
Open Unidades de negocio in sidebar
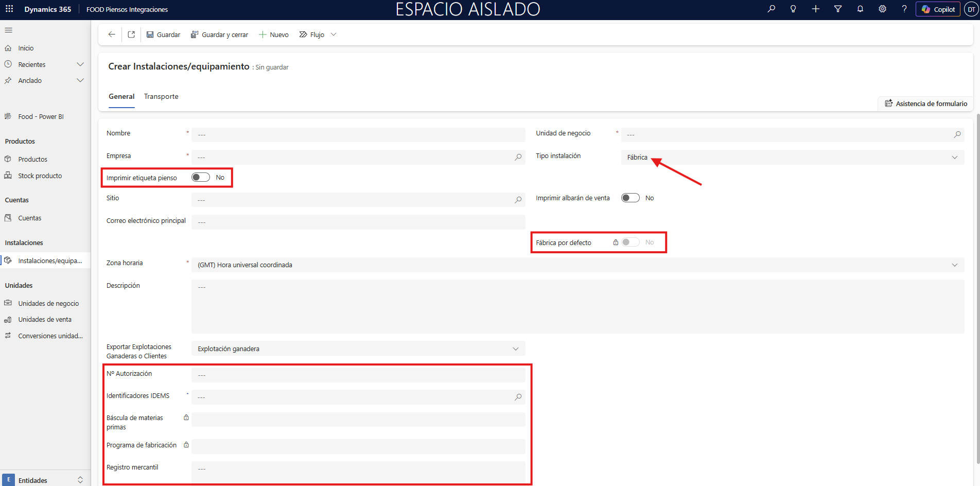pos(48,303)
